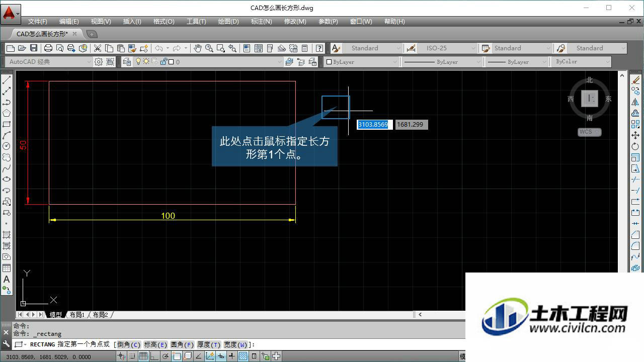Image resolution: width=644 pixels, height=362 pixels.
Task: Choose the 宽度(W) command option
Action: (235, 344)
